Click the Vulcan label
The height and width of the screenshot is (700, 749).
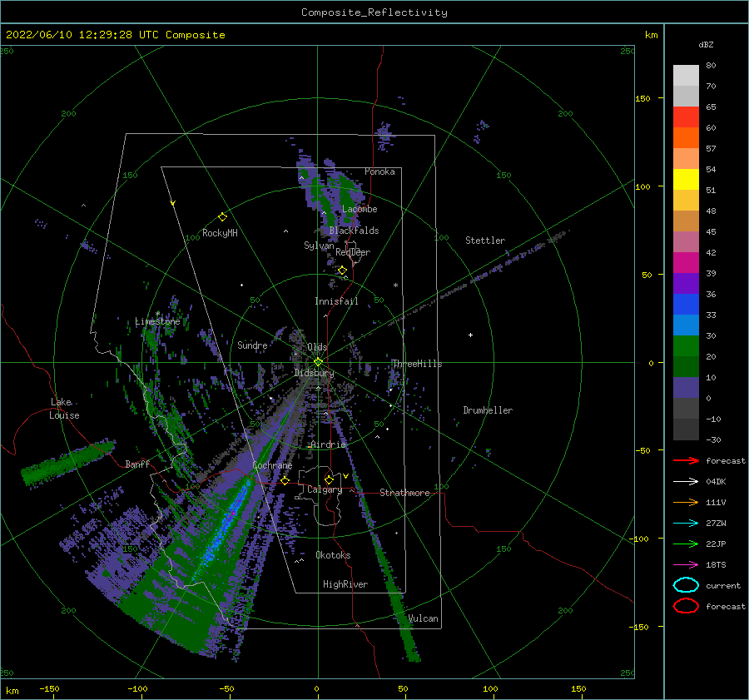[423, 618]
